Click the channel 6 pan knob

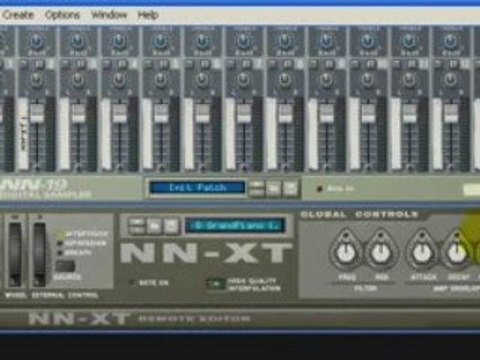(202, 79)
